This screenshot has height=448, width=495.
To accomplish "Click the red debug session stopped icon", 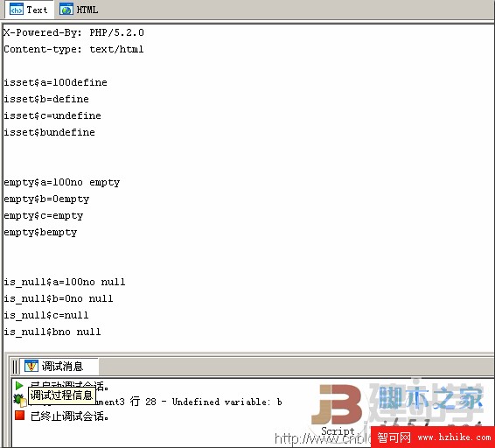I will pyautogui.click(x=19, y=416).
